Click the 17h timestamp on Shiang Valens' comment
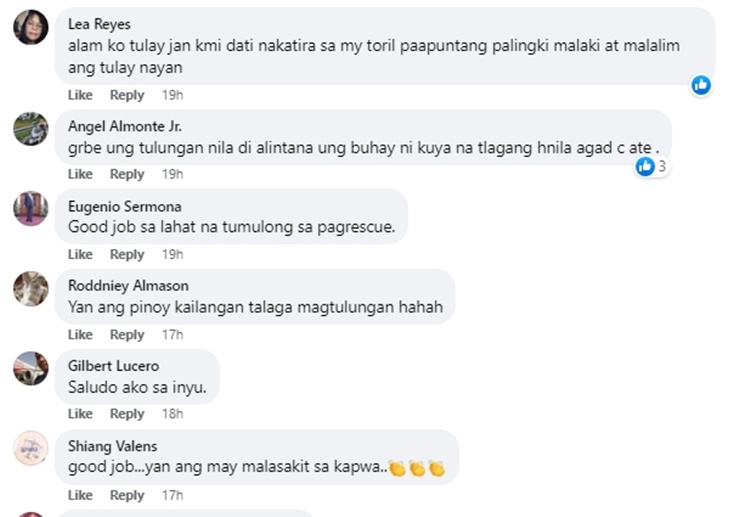 point(172,495)
